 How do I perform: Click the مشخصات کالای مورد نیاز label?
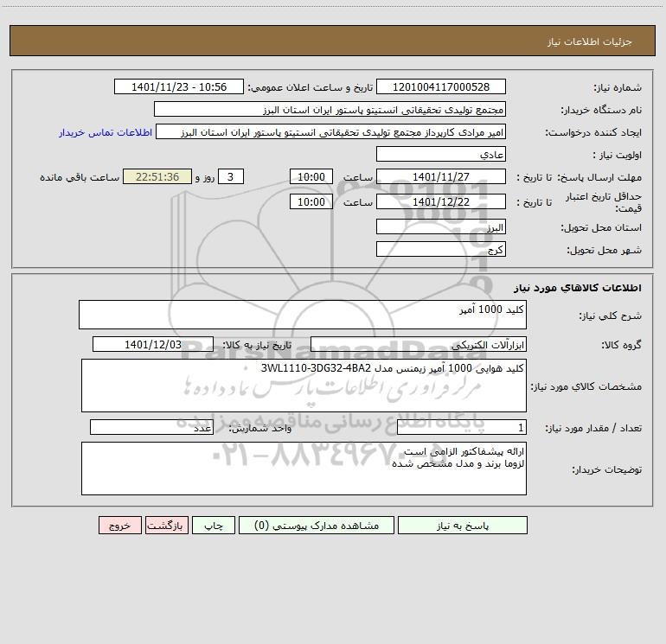pos(586,386)
